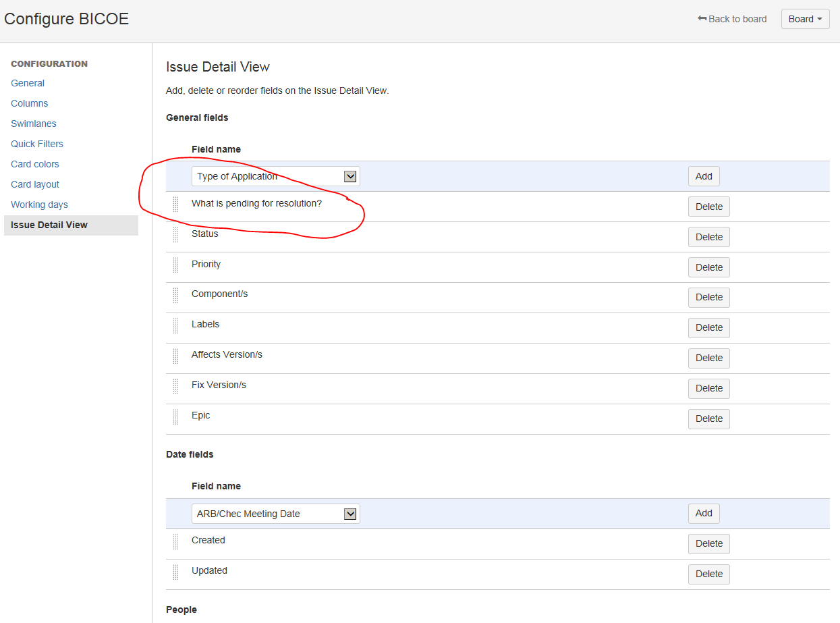Click the drag handle for Labels
The width and height of the screenshot is (840, 623).
pyautogui.click(x=175, y=326)
